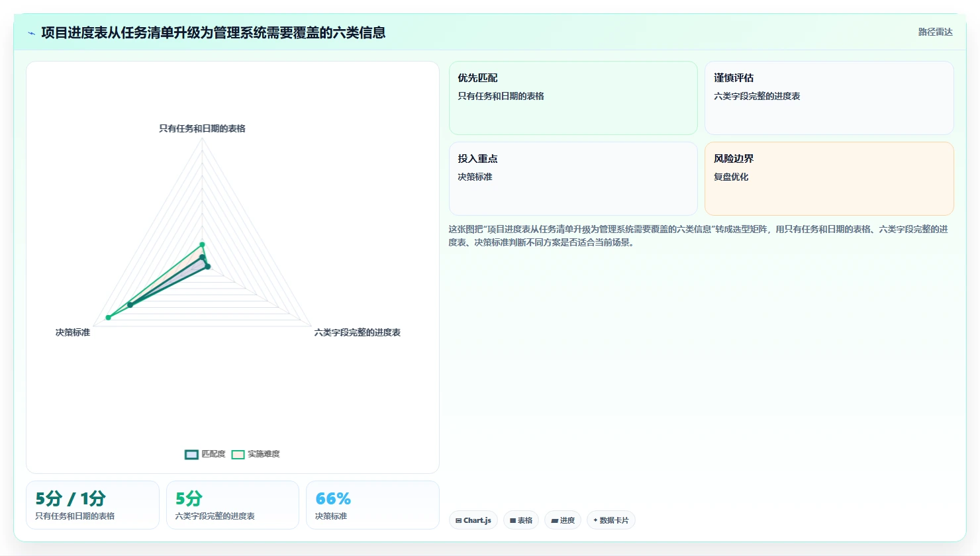Select the 进度 tag
Viewport: 980px width, 556px height.
563,520
